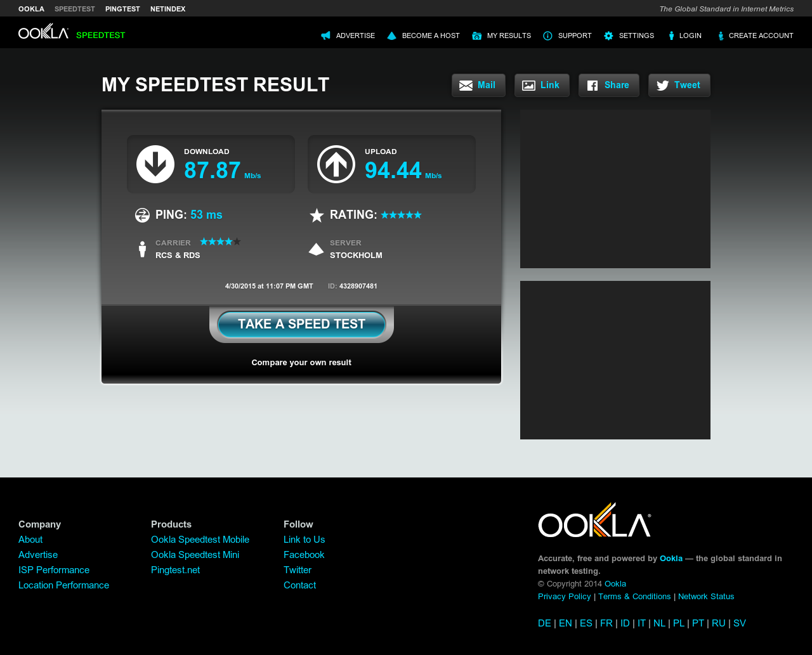Open the Support menu item

click(x=575, y=36)
